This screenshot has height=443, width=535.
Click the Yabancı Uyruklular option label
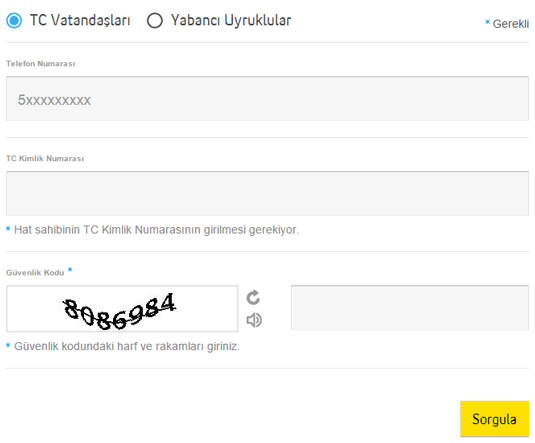[231, 20]
